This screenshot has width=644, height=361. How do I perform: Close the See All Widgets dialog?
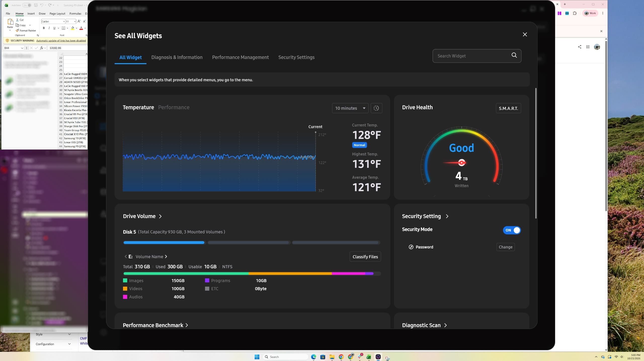[525, 34]
